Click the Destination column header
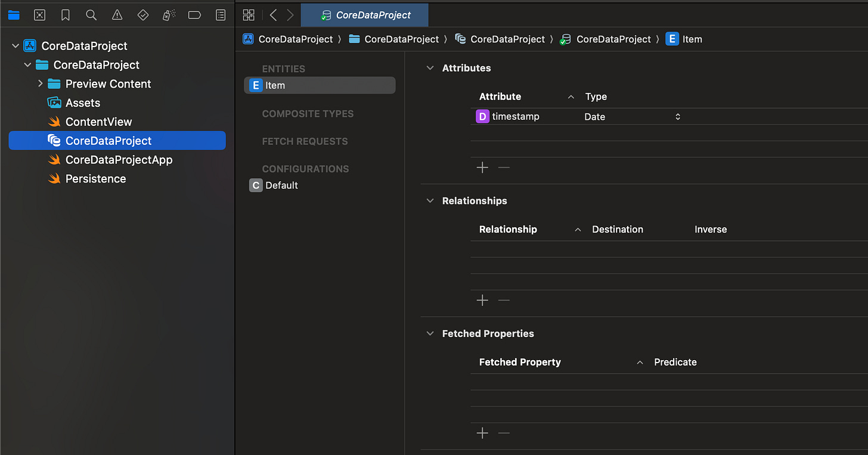Image resolution: width=868 pixels, height=455 pixels. (618, 230)
